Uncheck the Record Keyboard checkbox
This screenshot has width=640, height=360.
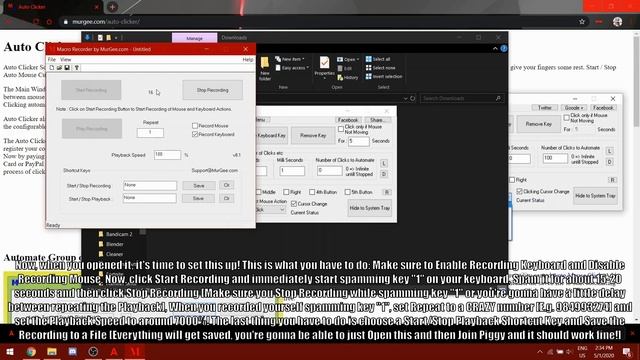tap(195, 134)
